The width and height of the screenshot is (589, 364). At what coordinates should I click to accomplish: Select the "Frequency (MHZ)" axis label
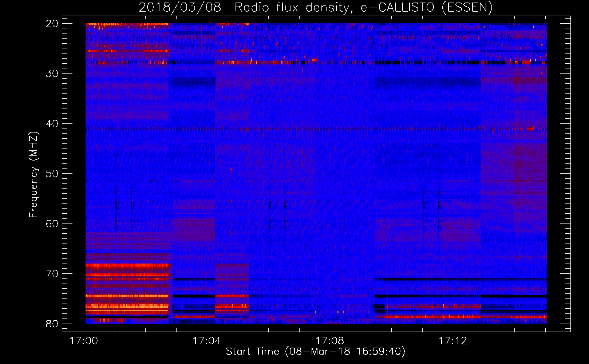[x=33, y=175]
